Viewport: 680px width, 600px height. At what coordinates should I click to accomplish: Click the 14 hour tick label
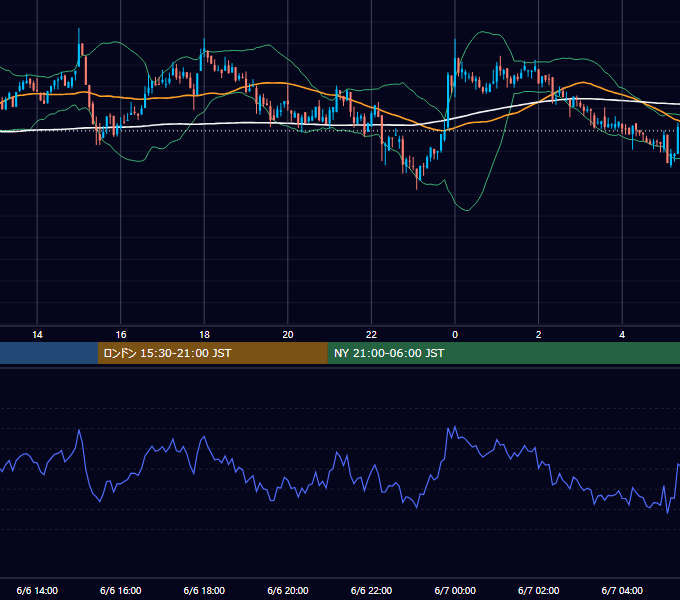click(37, 335)
